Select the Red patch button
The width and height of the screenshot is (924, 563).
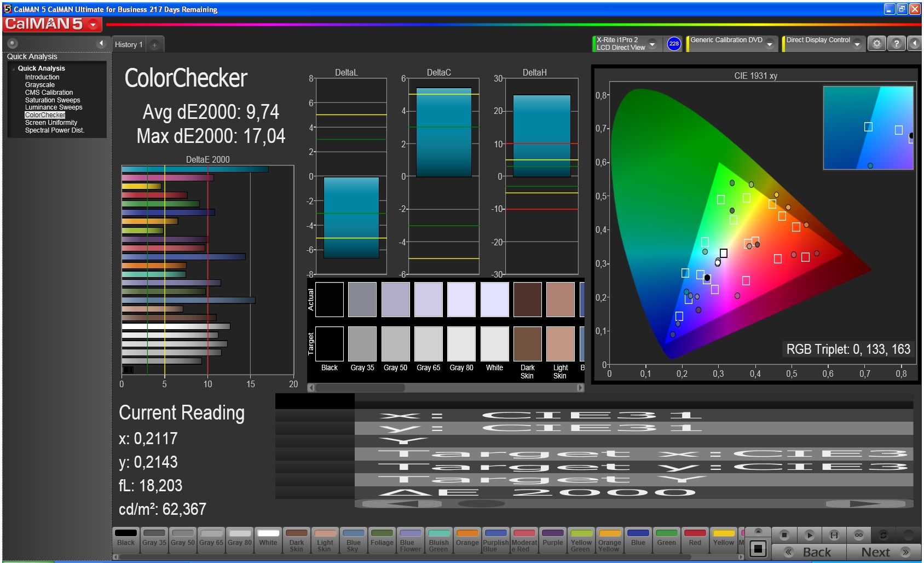pos(695,541)
